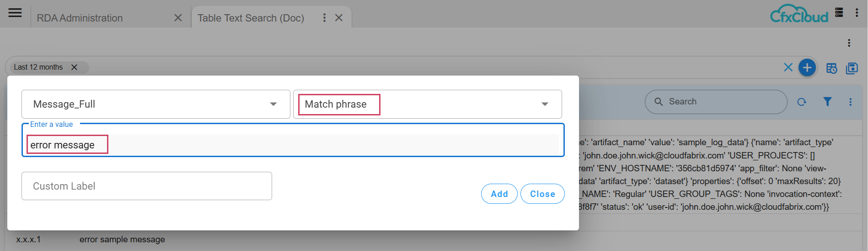Viewport: 868px width, 251px height.
Task: Click the blue plus add-filter icon
Action: (x=807, y=68)
